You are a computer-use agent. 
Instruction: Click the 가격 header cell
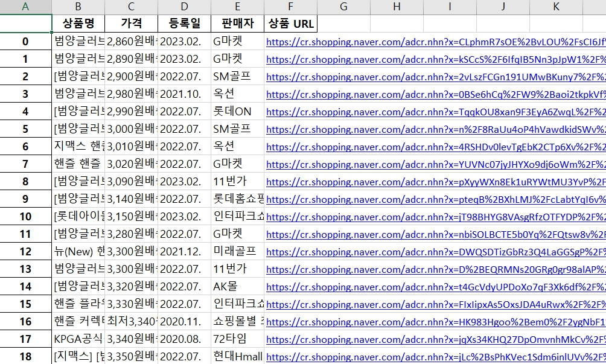(x=131, y=24)
